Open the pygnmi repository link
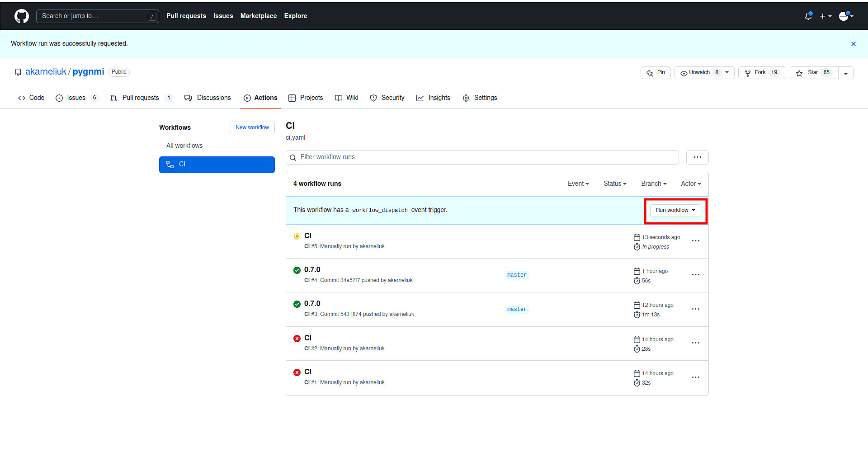The image size is (868, 452). [x=88, y=71]
